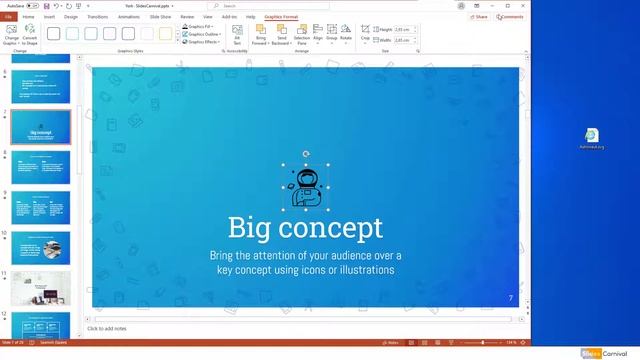Open the Alt Text pane

point(237,34)
